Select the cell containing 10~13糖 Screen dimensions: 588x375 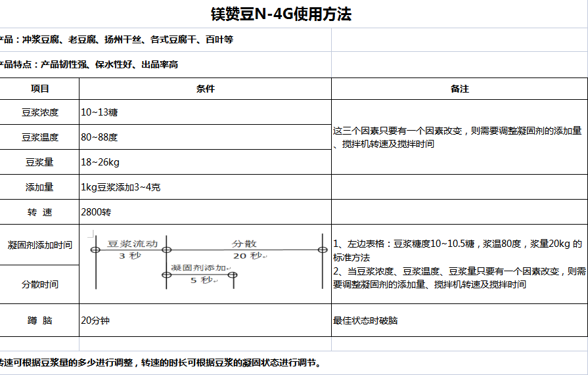(205, 112)
